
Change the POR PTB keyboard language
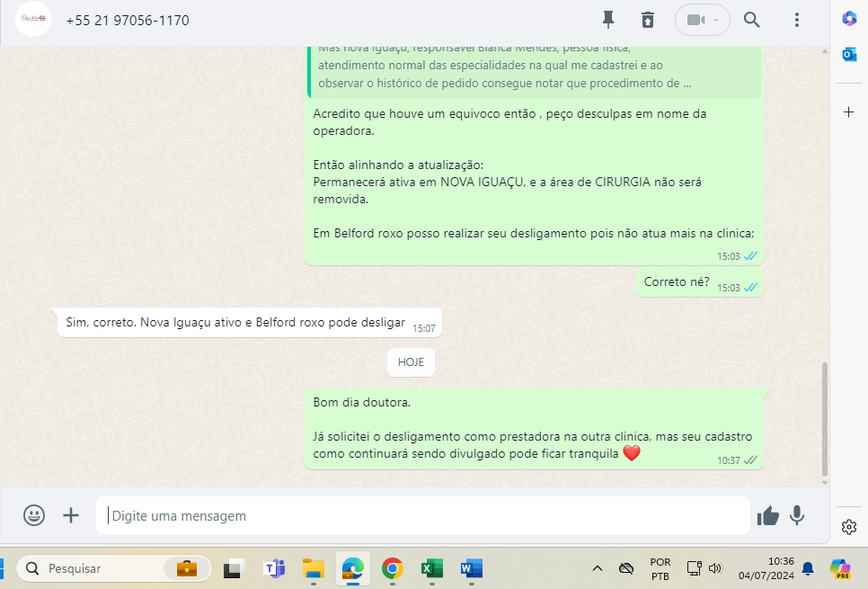660,569
